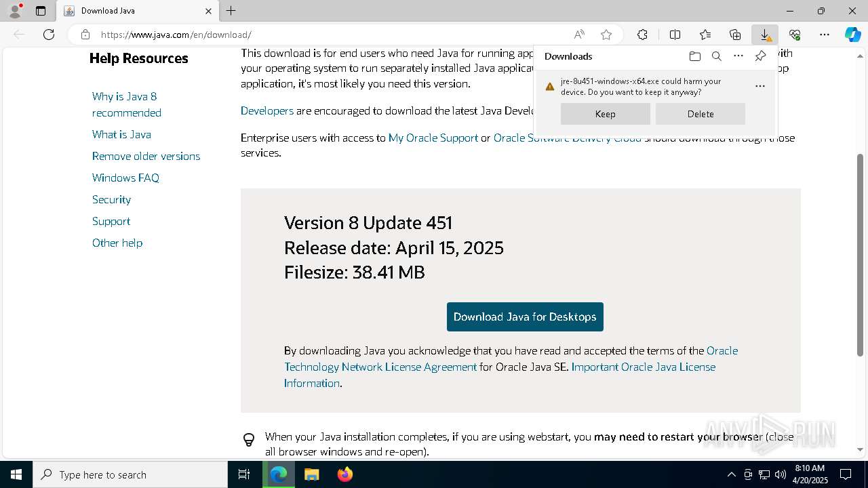868x488 pixels.
Task: Open My Oracle Support link
Action: click(x=433, y=138)
